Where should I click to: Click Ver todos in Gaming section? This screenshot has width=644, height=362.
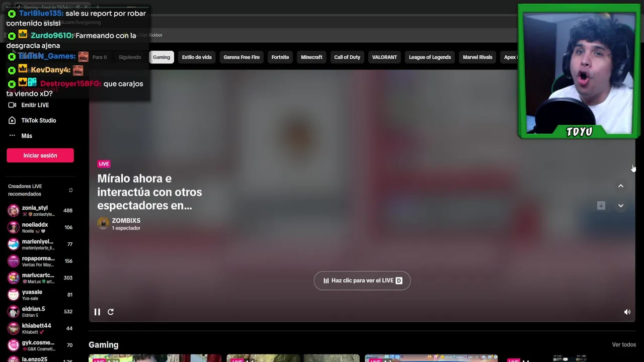coord(624,345)
